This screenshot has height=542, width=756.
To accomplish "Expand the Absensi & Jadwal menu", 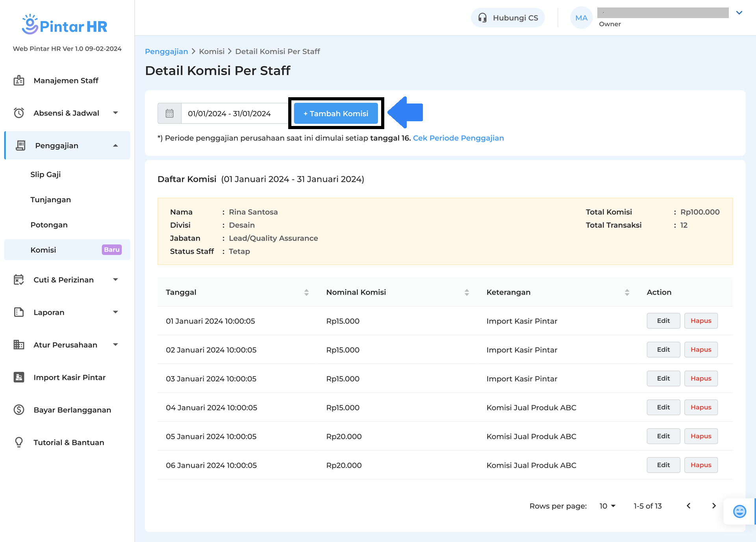I will 115,113.
